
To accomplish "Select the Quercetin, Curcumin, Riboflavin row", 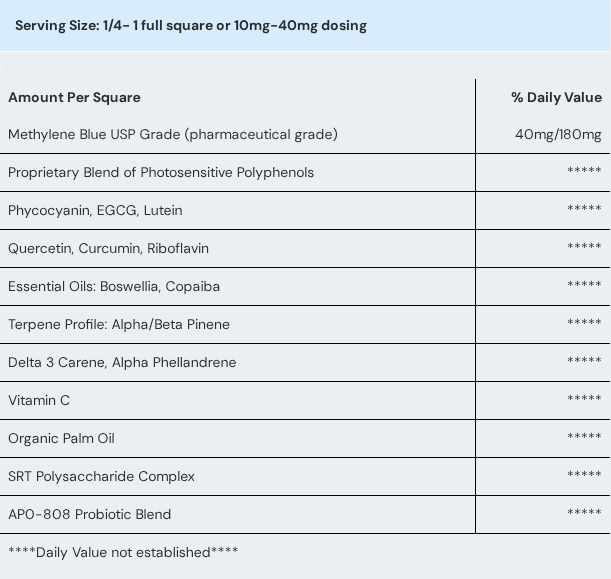I will 108,248.
